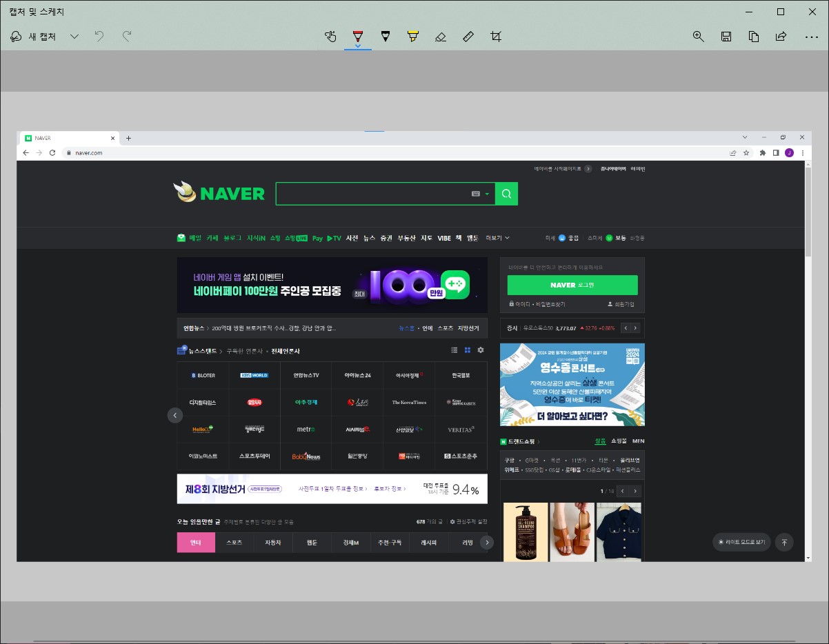829x644 pixels.
Task: Click the shampoo bottle product thumbnail
Action: [x=526, y=532]
